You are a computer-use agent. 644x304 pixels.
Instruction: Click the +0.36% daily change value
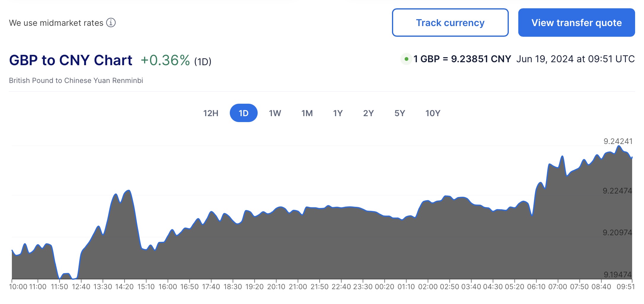[x=165, y=60]
